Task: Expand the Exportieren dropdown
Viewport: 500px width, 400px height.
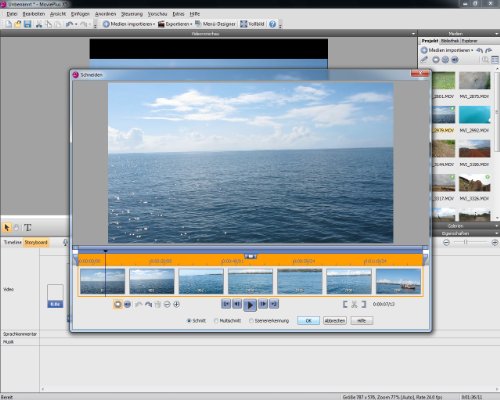Action: [x=175, y=24]
